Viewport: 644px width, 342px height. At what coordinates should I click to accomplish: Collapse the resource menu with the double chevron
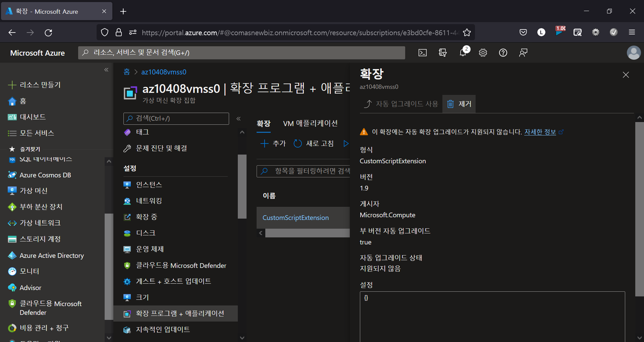[x=239, y=118]
